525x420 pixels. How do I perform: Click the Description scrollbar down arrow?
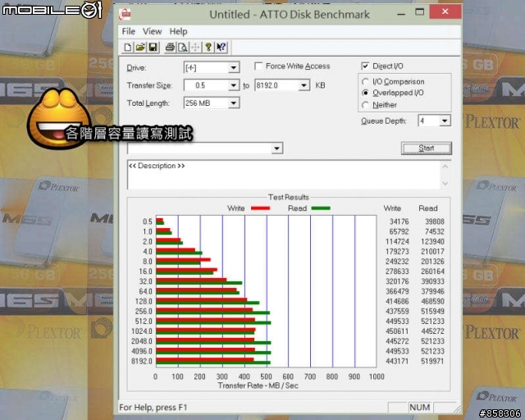(x=445, y=183)
